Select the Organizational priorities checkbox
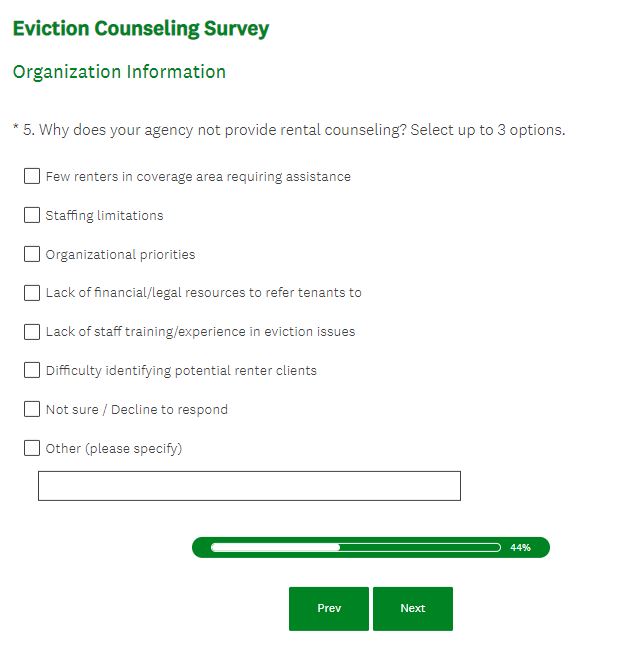Viewport: 626px width, 657px height. [32, 254]
